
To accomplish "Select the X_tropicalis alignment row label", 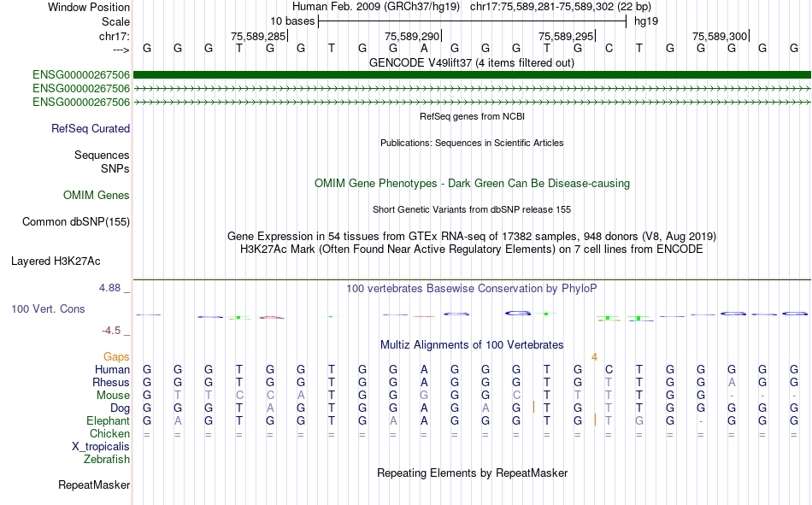I will point(101,447).
